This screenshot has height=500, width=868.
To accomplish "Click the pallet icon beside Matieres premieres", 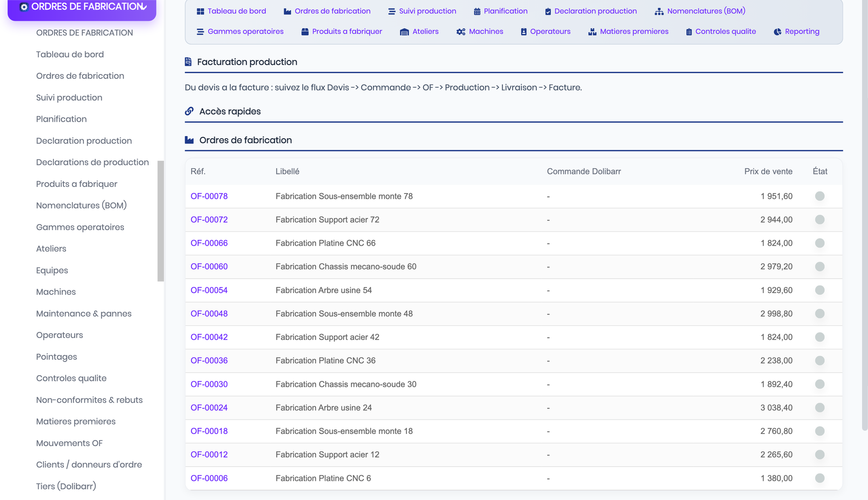I will tap(592, 32).
